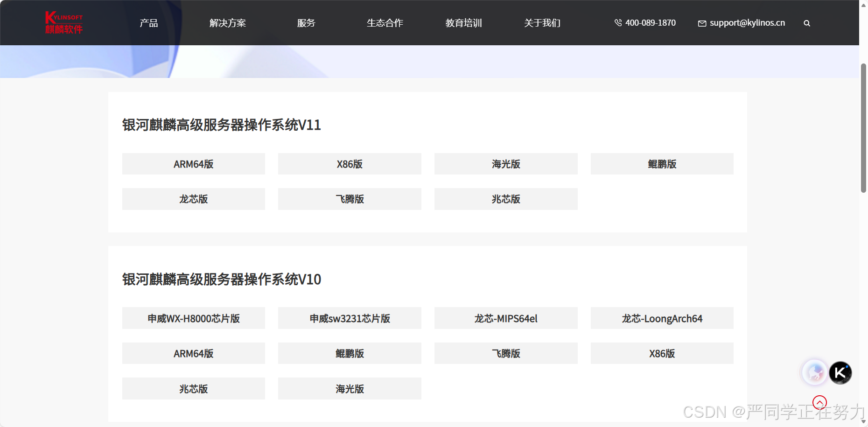Choose 申威sw3231芯片版 under V10
The height and width of the screenshot is (427, 868).
tap(350, 318)
